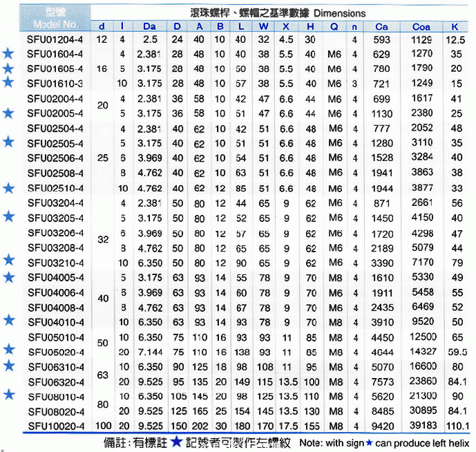Select model name SFU10020-4
The height and width of the screenshot is (452, 476).
55,425
